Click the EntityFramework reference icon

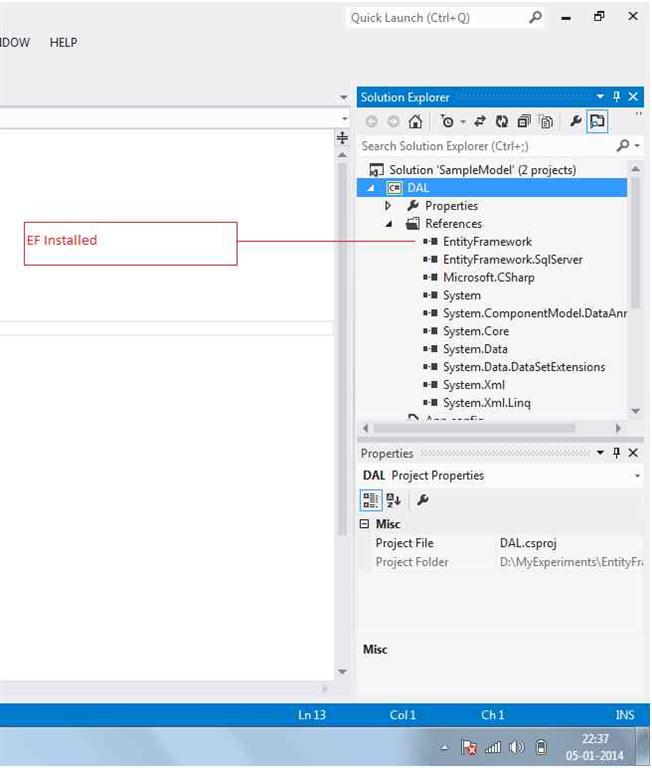tap(430, 241)
